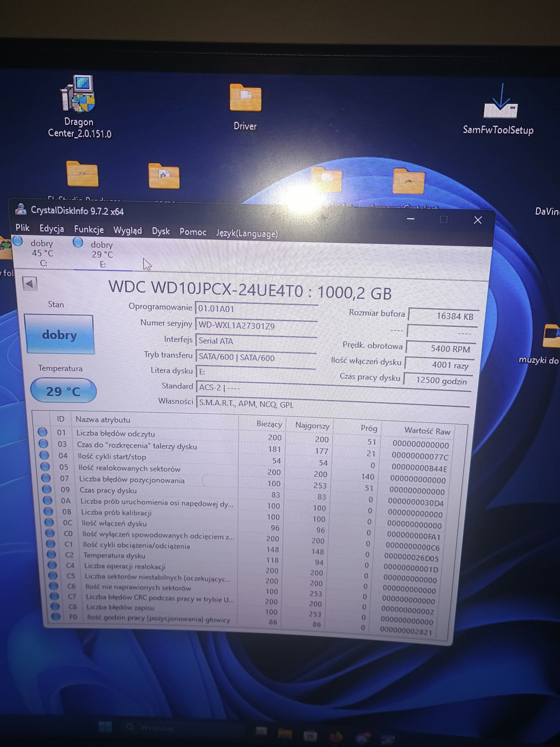
Task: Expand the Dysk menu
Action: (x=161, y=231)
